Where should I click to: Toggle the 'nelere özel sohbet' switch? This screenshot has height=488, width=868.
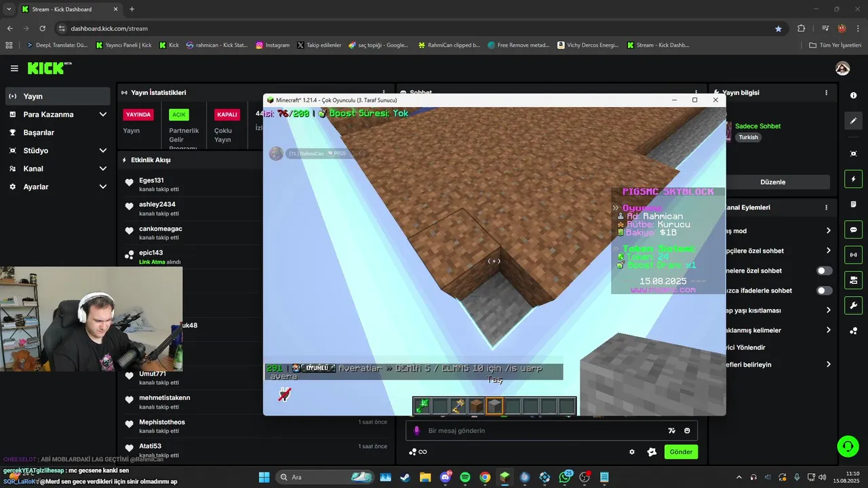point(824,270)
